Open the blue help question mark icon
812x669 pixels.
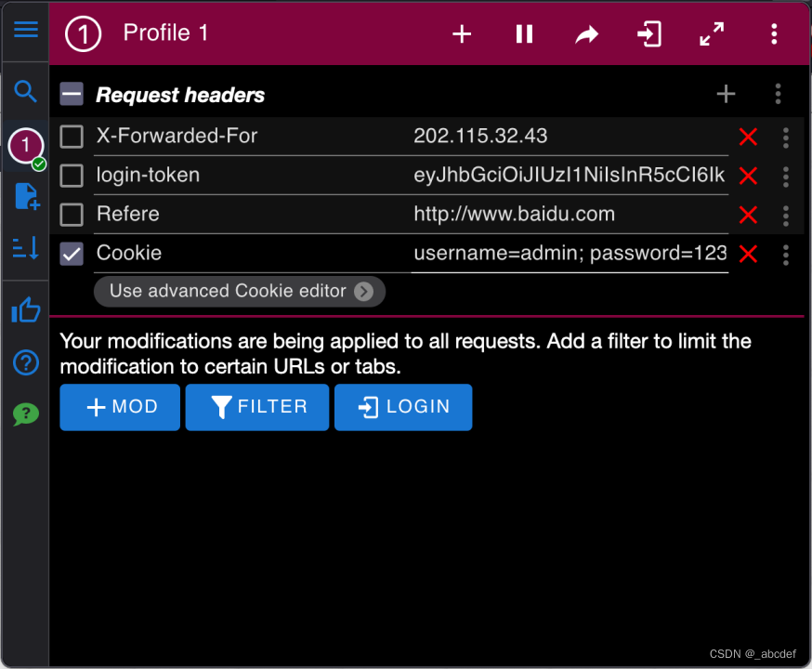(x=25, y=362)
